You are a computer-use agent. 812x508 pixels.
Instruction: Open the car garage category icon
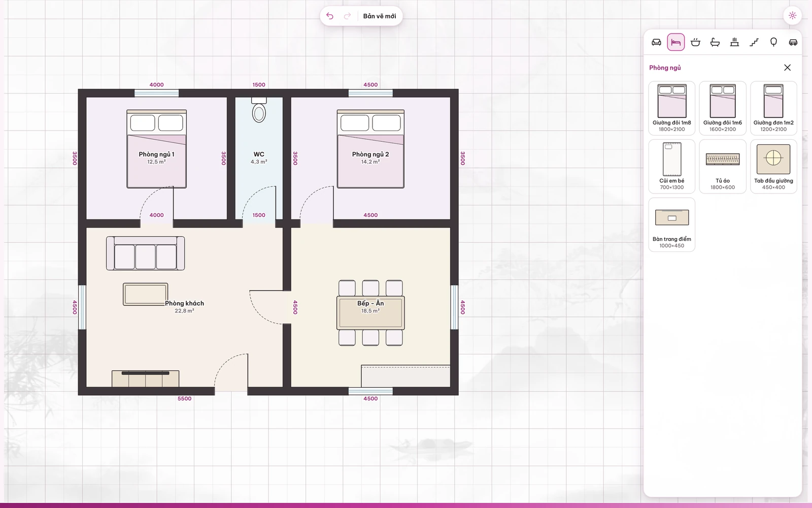point(793,42)
